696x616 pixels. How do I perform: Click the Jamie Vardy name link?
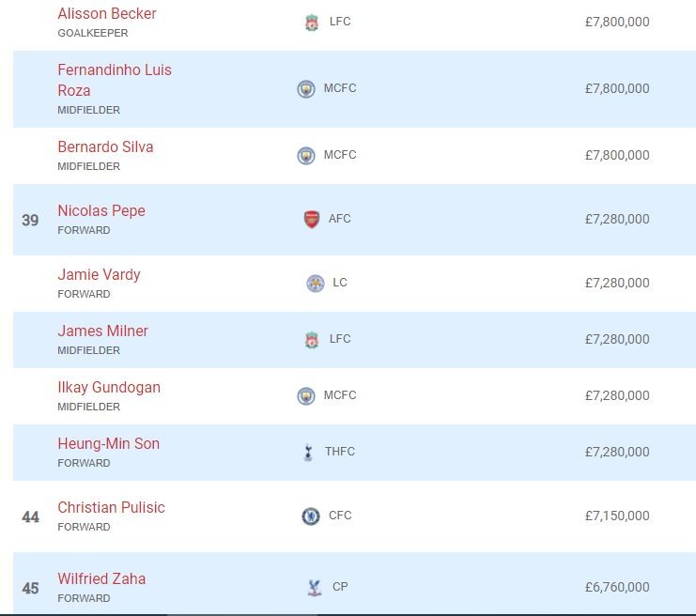99,275
